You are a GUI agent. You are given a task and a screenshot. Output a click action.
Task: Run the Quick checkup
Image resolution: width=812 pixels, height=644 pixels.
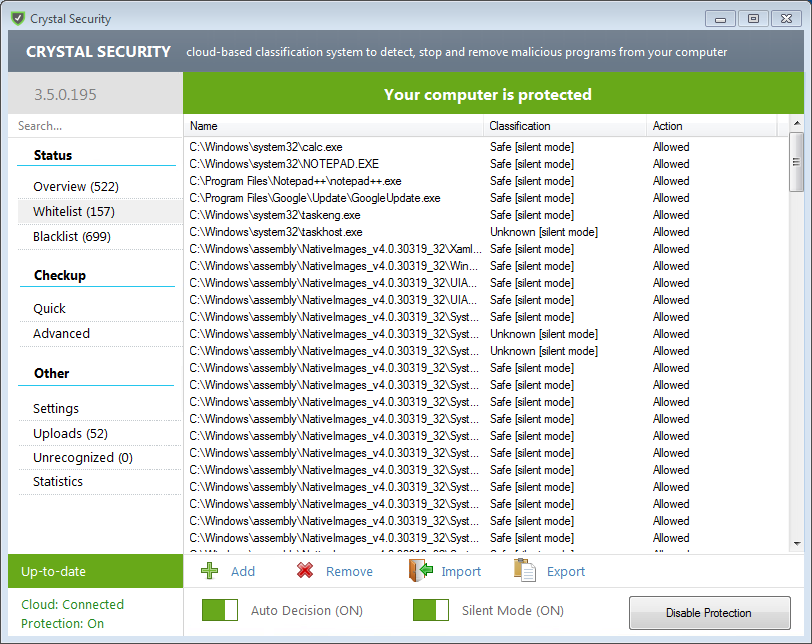click(50, 308)
